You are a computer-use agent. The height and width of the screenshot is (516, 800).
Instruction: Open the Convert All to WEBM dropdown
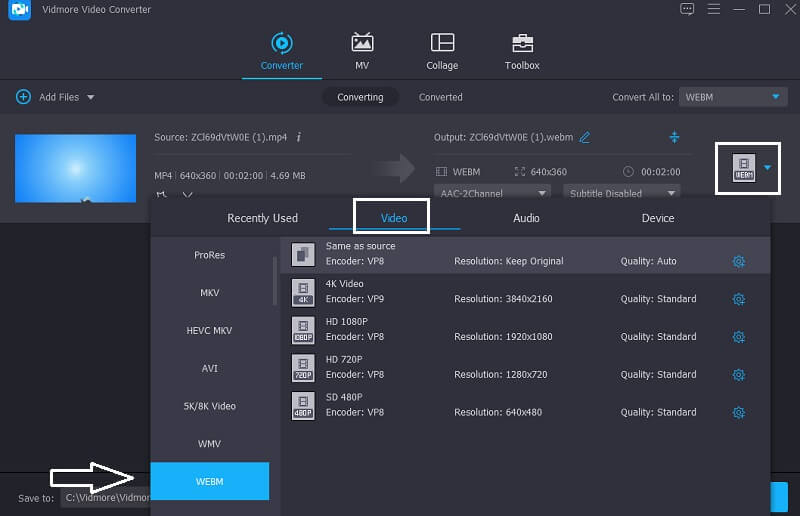click(733, 97)
